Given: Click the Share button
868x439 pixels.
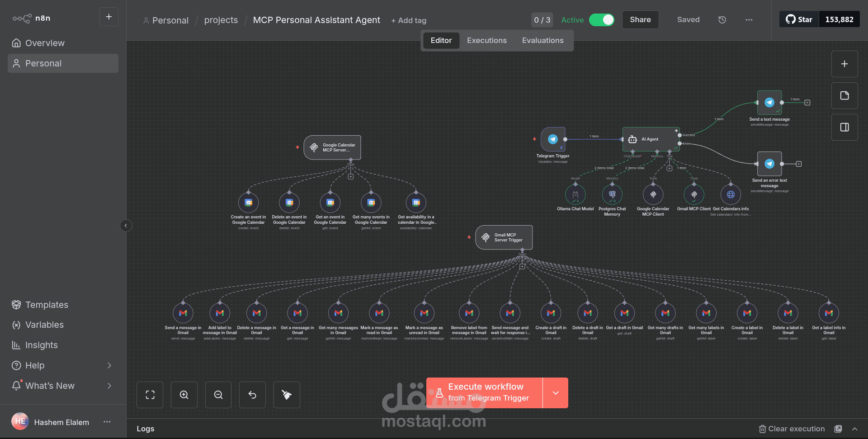Looking at the screenshot, I should (640, 19).
